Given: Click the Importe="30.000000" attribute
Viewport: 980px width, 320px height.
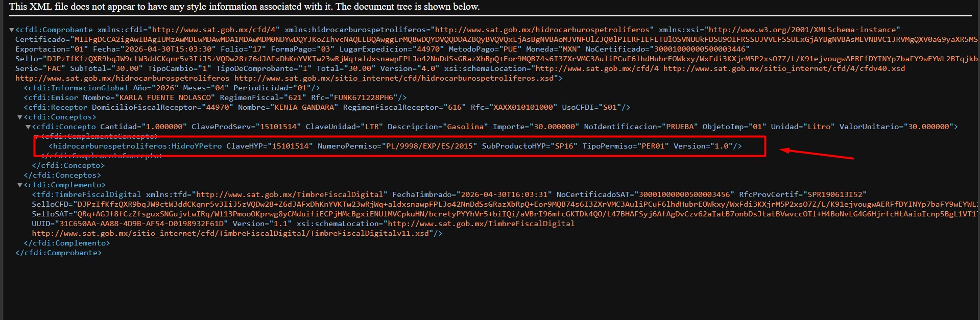Looking at the screenshot, I should (536, 127).
